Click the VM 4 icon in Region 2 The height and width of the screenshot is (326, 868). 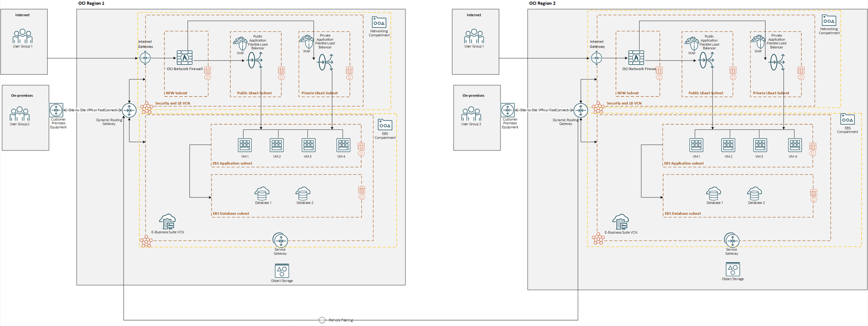point(794,145)
